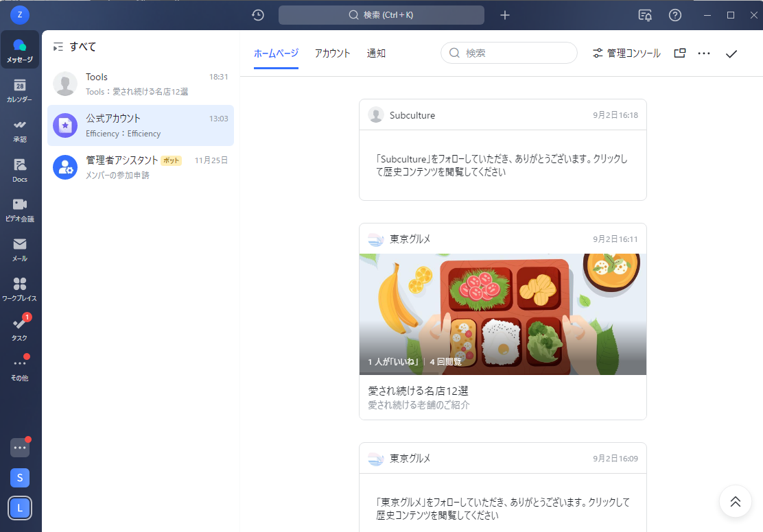Switch to the 通知 tab

click(376, 53)
